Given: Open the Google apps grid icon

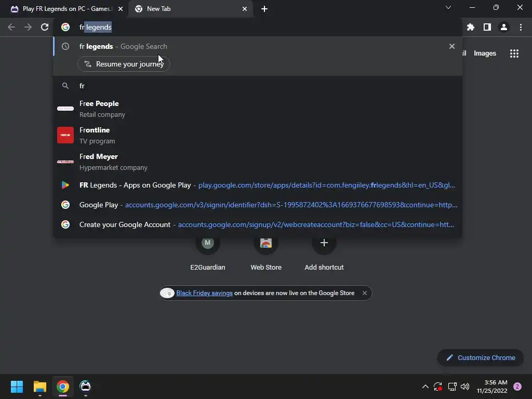Looking at the screenshot, I should pyautogui.click(x=514, y=54).
